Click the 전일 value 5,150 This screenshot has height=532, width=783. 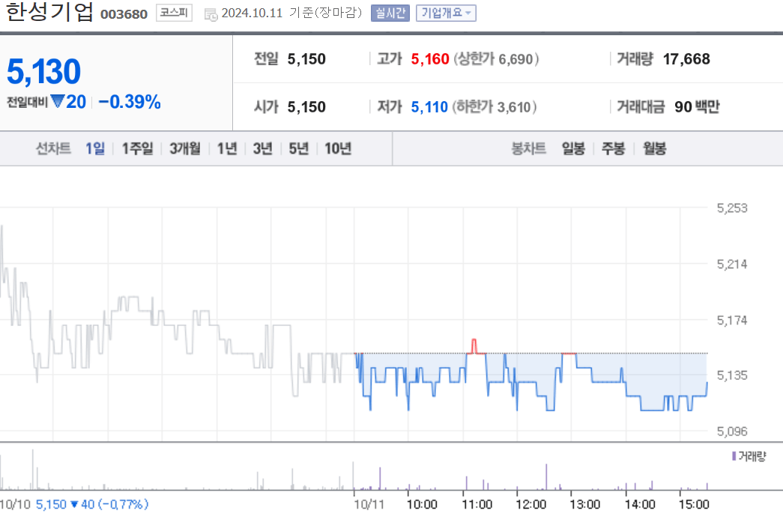pyautogui.click(x=306, y=59)
